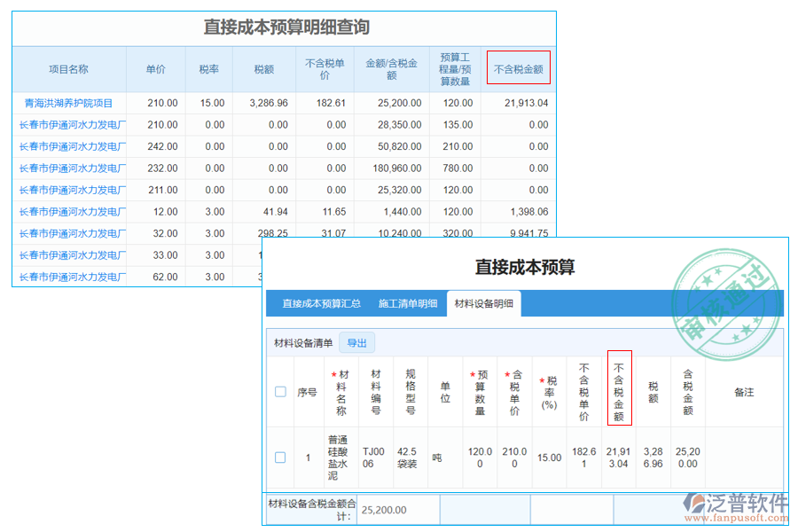This screenshot has width=798, height=532.
Task: Click the 导出 export button
Action: point(356,342)
